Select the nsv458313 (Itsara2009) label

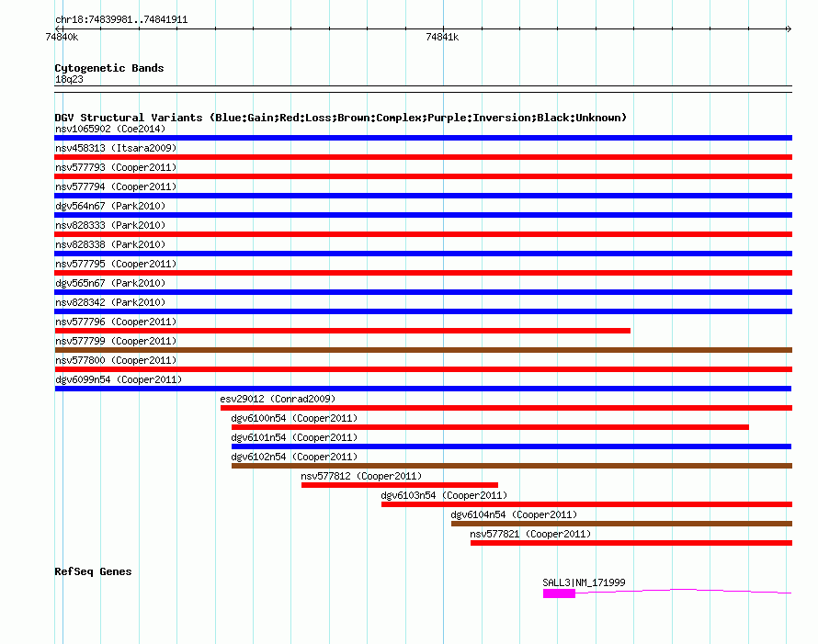click(116, 148)
